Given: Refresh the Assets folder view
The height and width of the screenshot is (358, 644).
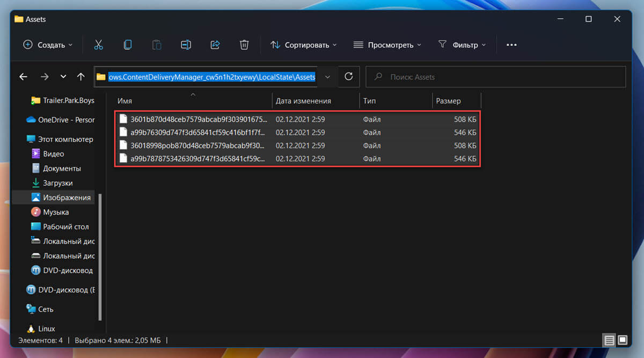Looking at the screenshot, I should pos(348,77).
